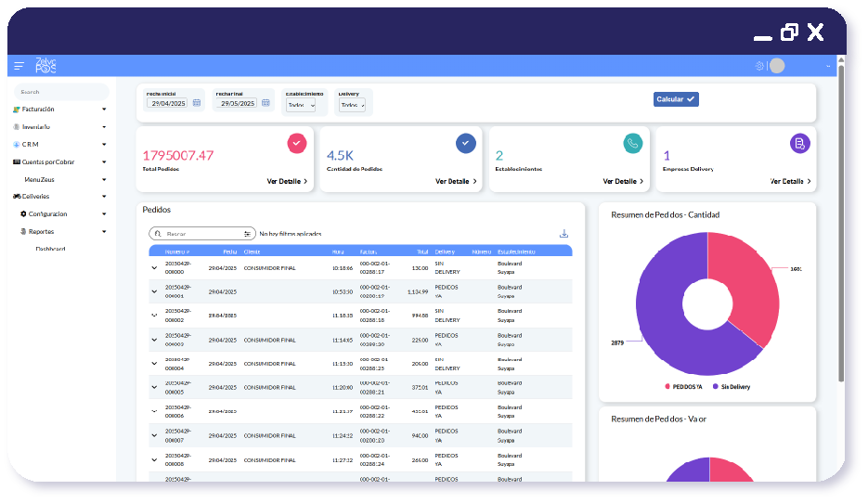Viewport: 868px width, 503px height.
Task: Select Dashboard under Reportes
Action: coord(50,249)
